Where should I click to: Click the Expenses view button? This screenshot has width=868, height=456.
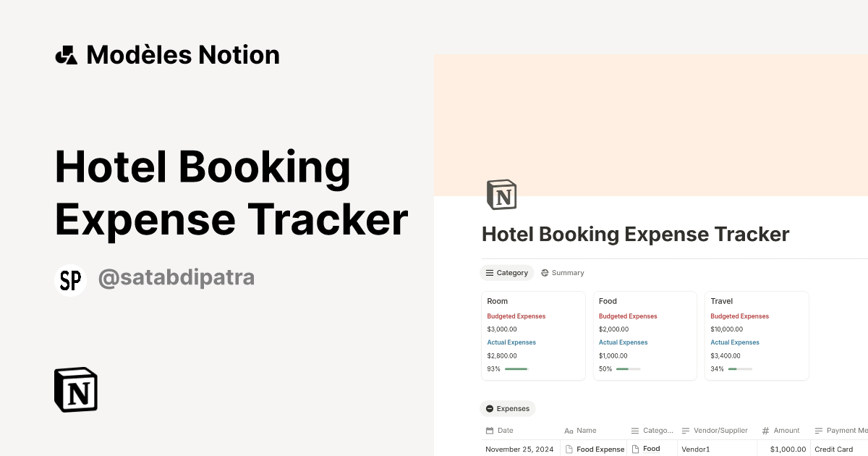[x=508, y=408]
